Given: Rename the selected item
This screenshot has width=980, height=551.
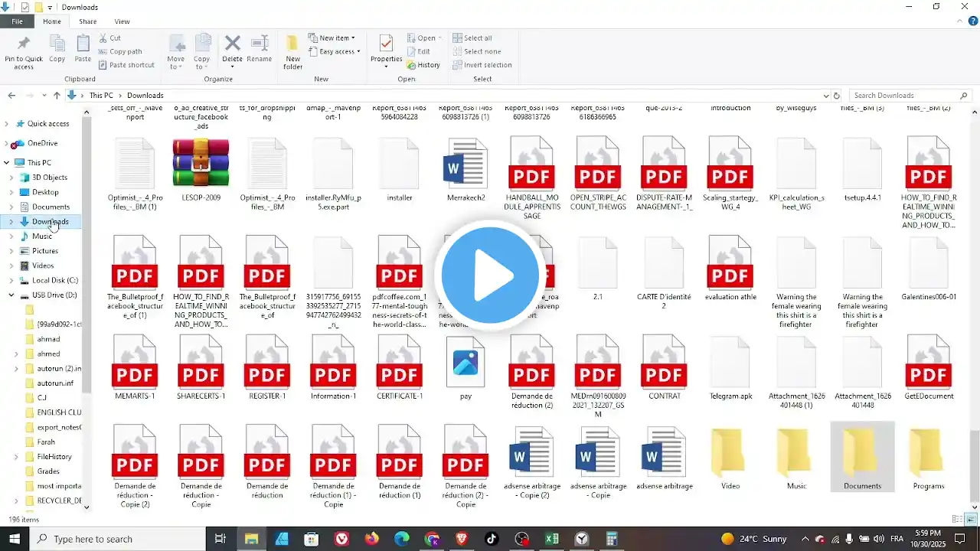Looking at the screenshot, I should pos(260,49).
